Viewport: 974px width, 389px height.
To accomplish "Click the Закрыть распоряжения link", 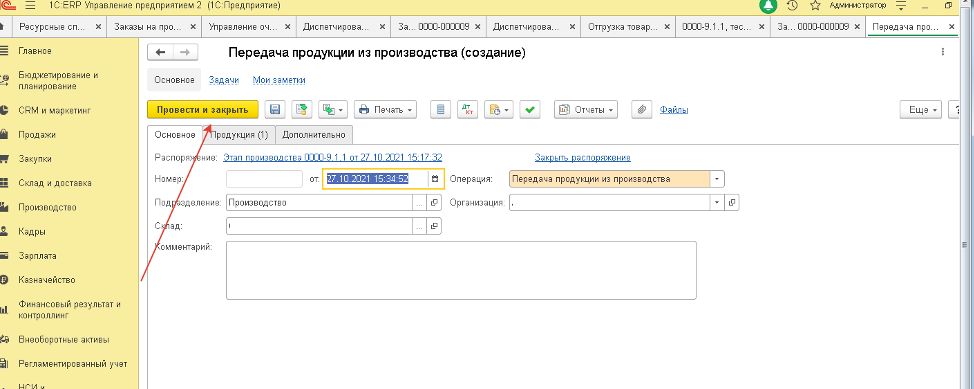I will click(583, 157).
